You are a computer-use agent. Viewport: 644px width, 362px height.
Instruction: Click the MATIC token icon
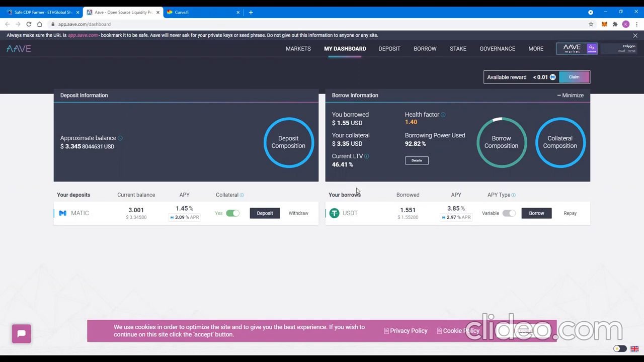click(63, 213)
